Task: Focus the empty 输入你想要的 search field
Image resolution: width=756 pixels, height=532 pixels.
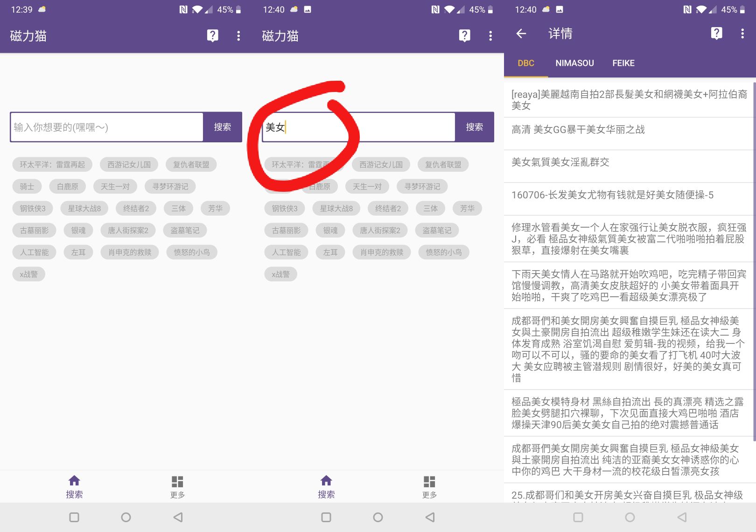Action: pyautogui.click(x=107, y=127)
